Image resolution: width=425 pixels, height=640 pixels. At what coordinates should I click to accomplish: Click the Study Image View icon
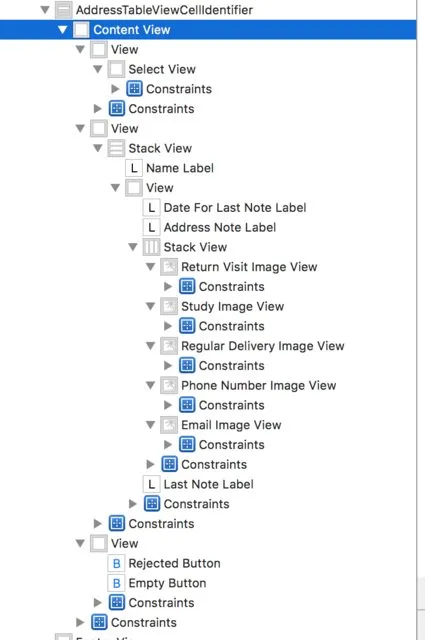[169, 307]
